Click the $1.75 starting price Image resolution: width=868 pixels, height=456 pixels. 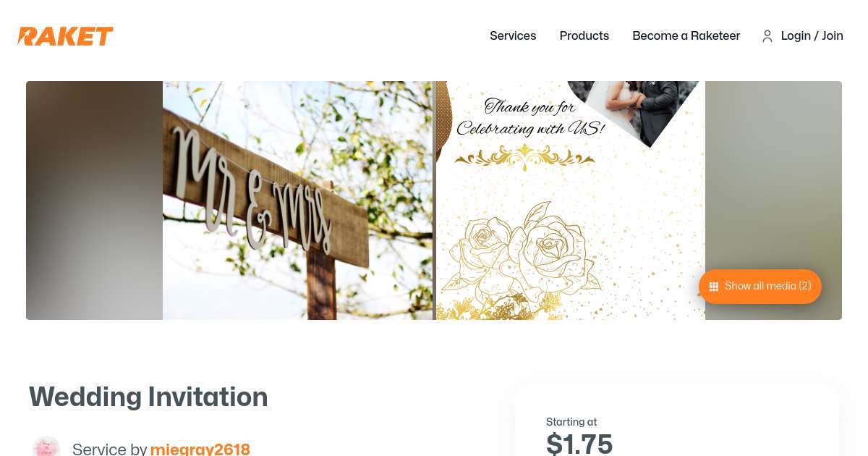(579, 443)
